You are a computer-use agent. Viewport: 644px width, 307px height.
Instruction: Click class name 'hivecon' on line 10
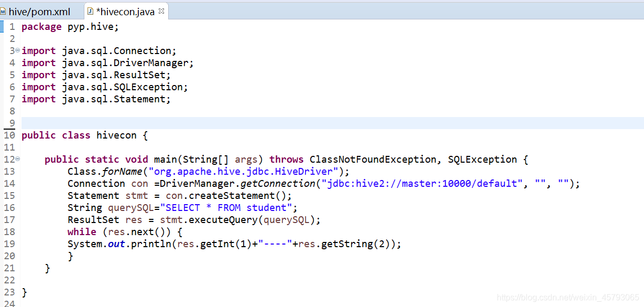tap(116, 135)
